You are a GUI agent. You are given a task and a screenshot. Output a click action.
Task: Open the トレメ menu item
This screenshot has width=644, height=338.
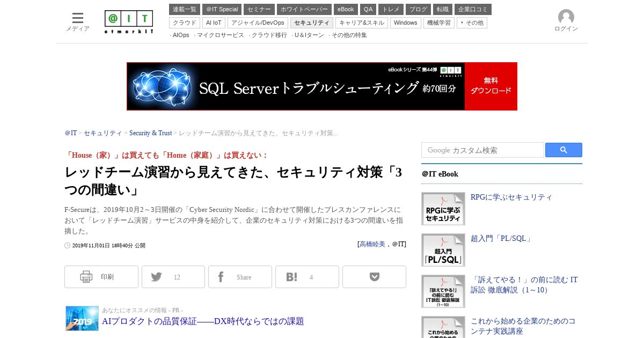pos(391,9)
